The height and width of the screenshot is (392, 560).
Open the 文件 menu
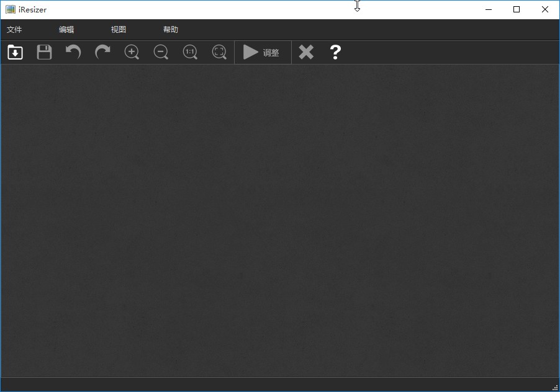14,30
